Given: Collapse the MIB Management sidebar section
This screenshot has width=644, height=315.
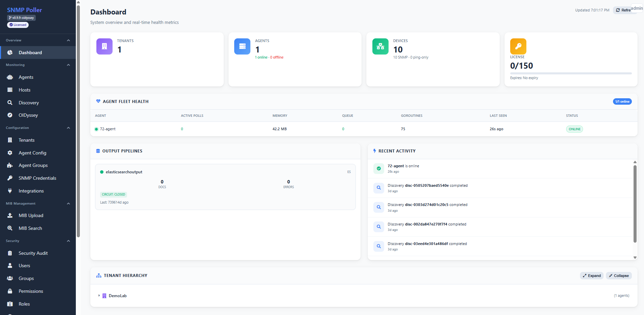Looking at the screenshot, I should 68,203.
